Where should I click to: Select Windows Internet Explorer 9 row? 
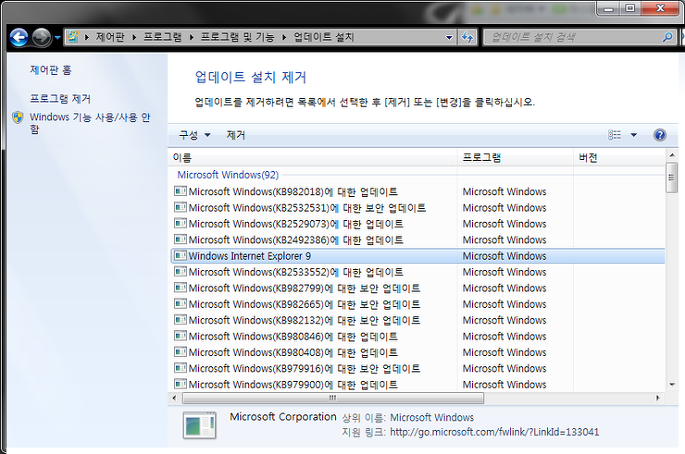pyautogui.click(x=417, y=256)
